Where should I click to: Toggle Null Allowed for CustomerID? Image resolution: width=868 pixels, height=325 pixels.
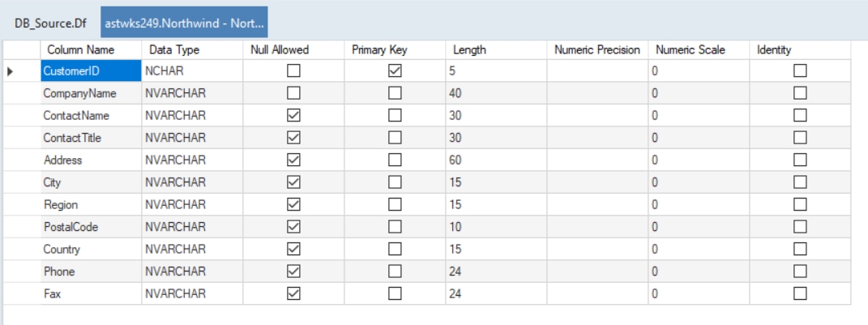[293, 71]
